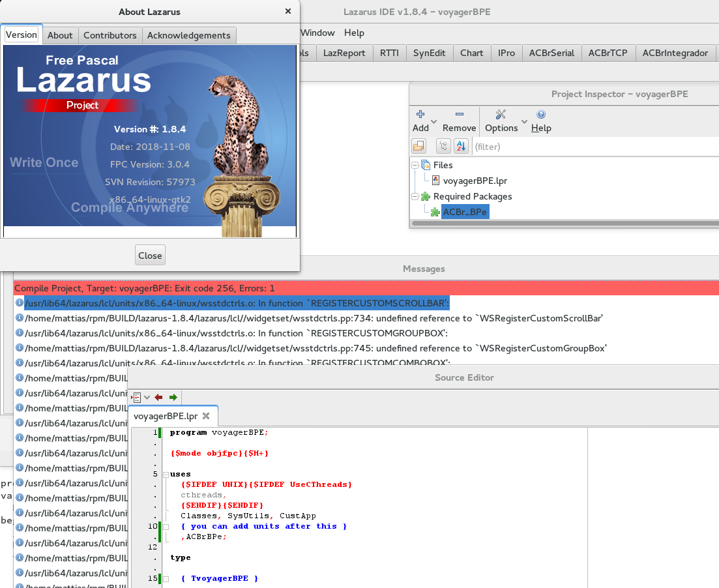Click info icon on WSRegisterCustomScrollBar message
This screenshot has height=588, width=719.
pyautogui.click(x=20, y=318)
